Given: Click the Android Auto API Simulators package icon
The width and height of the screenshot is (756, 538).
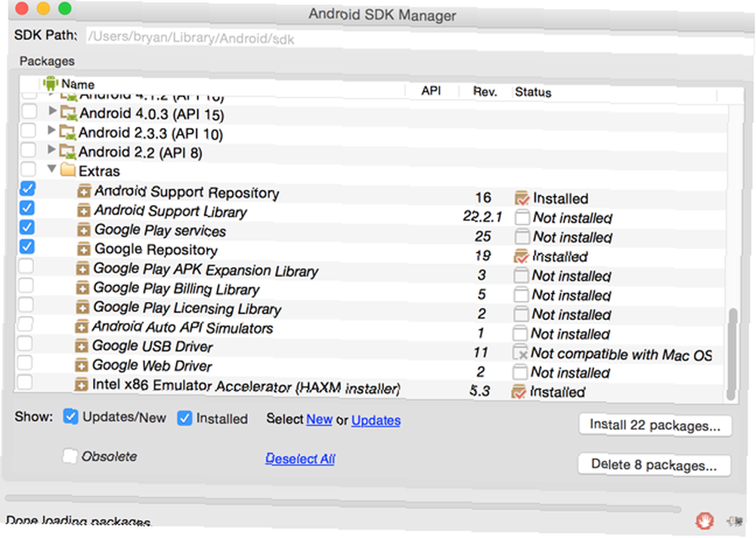Looking at the screenshot, I should (82, 327).
